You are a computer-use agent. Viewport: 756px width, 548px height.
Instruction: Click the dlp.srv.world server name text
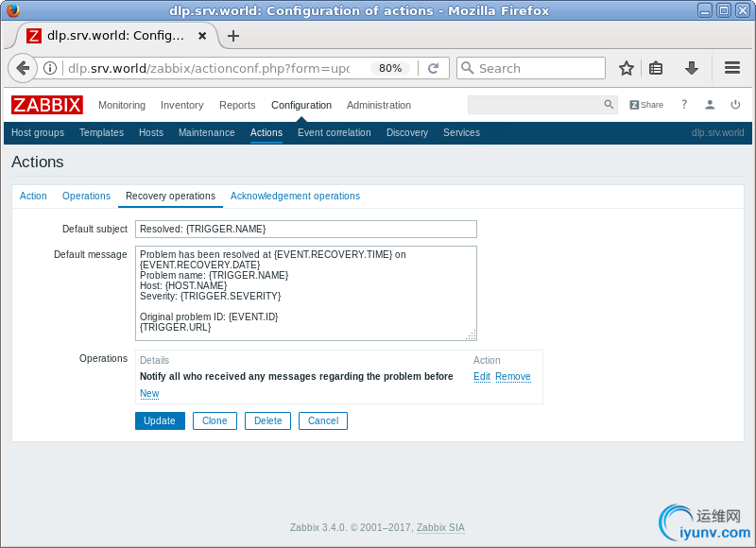pos(717,132)
